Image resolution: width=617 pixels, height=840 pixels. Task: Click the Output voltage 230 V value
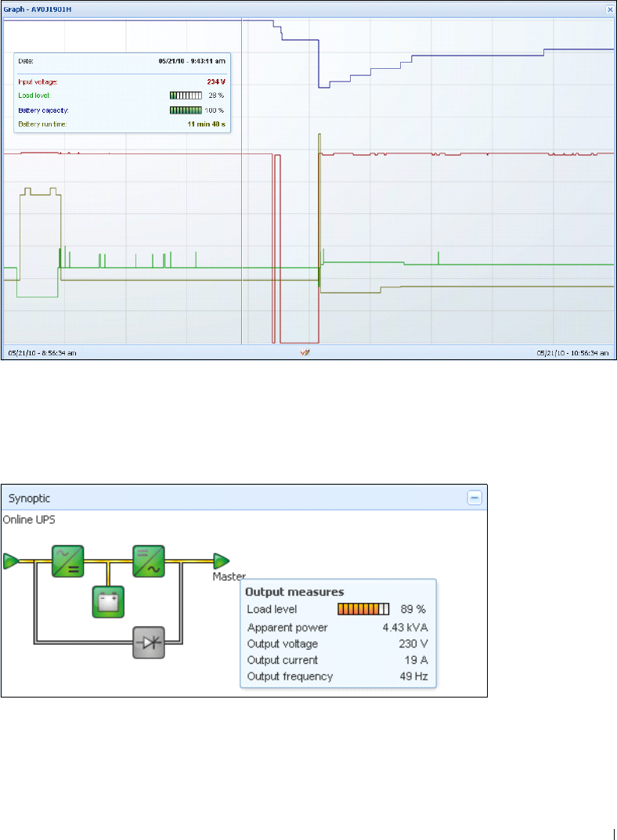coord(413,644)
